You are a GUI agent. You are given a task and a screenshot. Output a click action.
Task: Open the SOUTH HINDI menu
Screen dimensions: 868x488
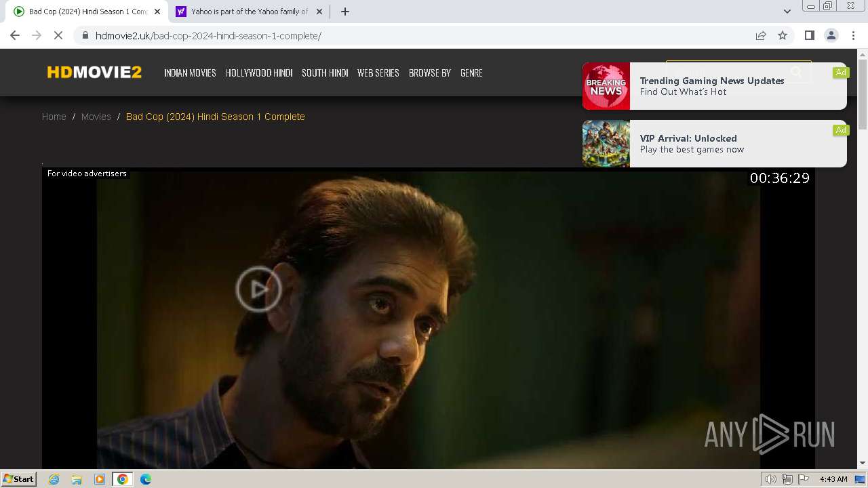[325, 73]
